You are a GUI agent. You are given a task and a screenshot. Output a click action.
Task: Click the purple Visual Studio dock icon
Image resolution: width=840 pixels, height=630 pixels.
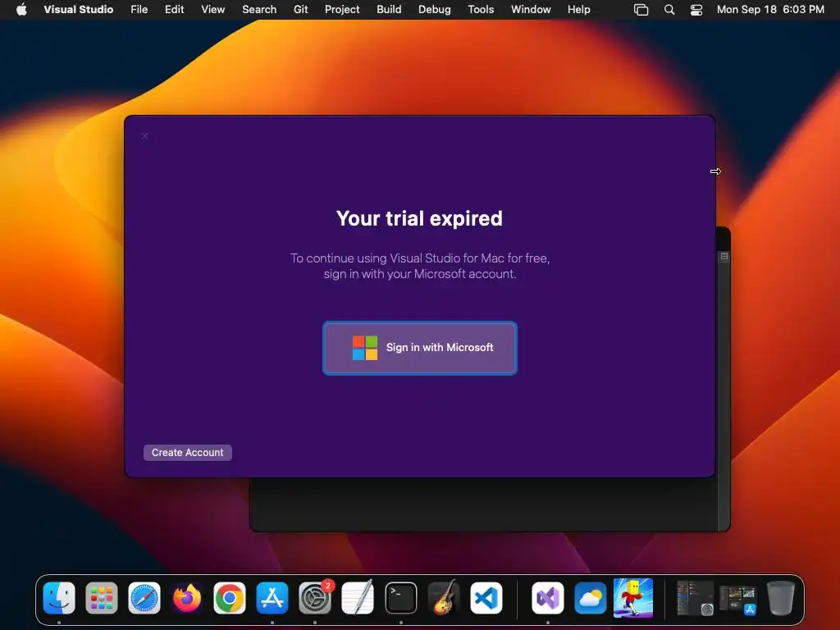coord(547,598)
